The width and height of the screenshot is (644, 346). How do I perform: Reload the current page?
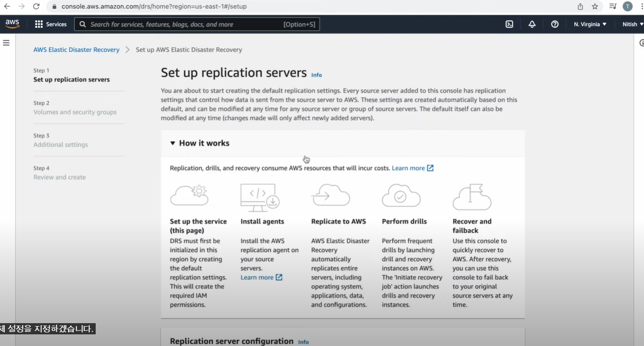pos(36,6)
